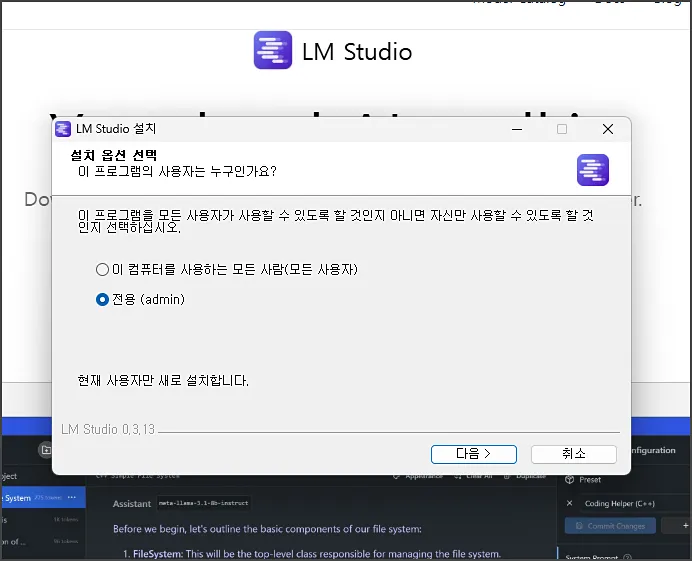Clear the Coding Helper (C++) preset with X
Screen dimensions: 692x561
(x=569, y=503)
